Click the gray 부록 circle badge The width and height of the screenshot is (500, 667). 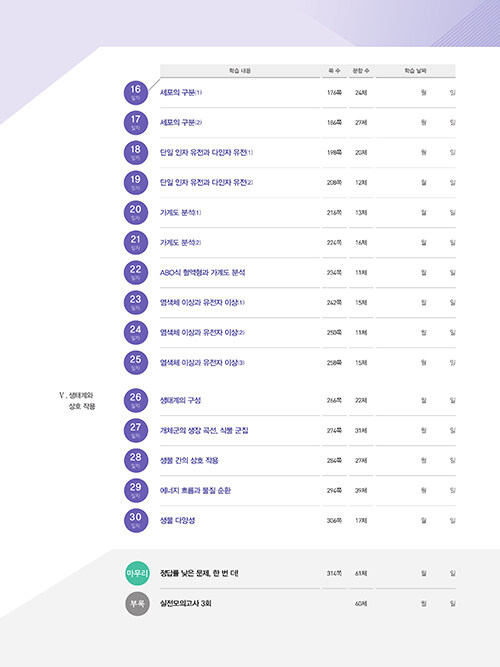137,604
